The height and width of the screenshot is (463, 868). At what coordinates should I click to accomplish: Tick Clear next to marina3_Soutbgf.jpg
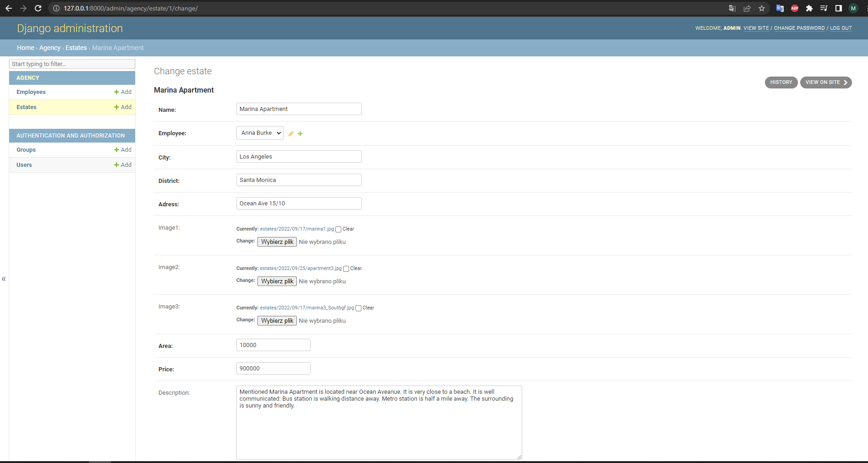(x=358, y=308)
